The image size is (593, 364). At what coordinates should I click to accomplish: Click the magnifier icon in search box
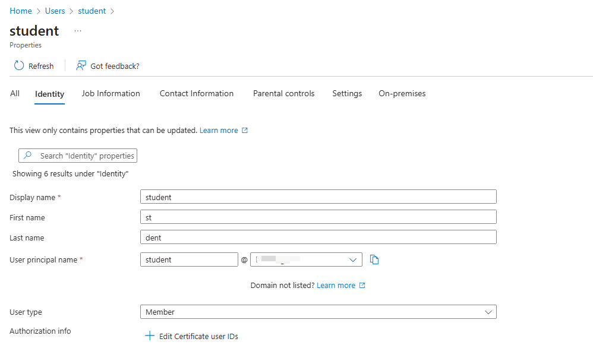[x=28, y=156]
